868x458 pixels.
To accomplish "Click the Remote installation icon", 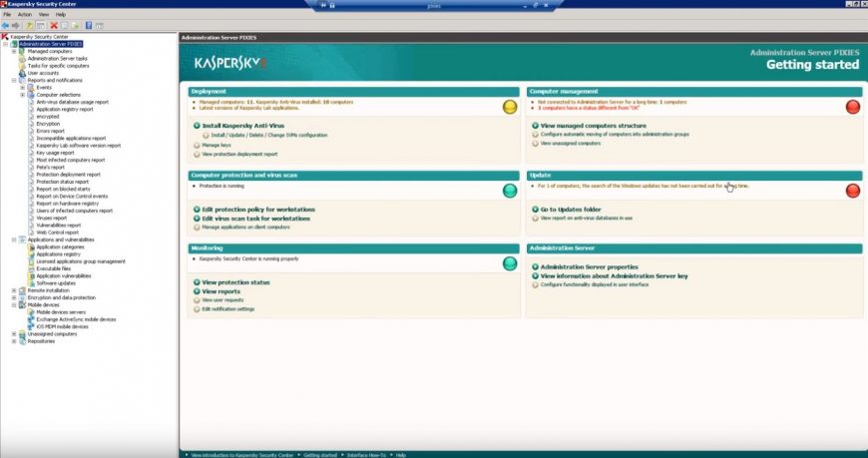I will (x=22, y=290).
